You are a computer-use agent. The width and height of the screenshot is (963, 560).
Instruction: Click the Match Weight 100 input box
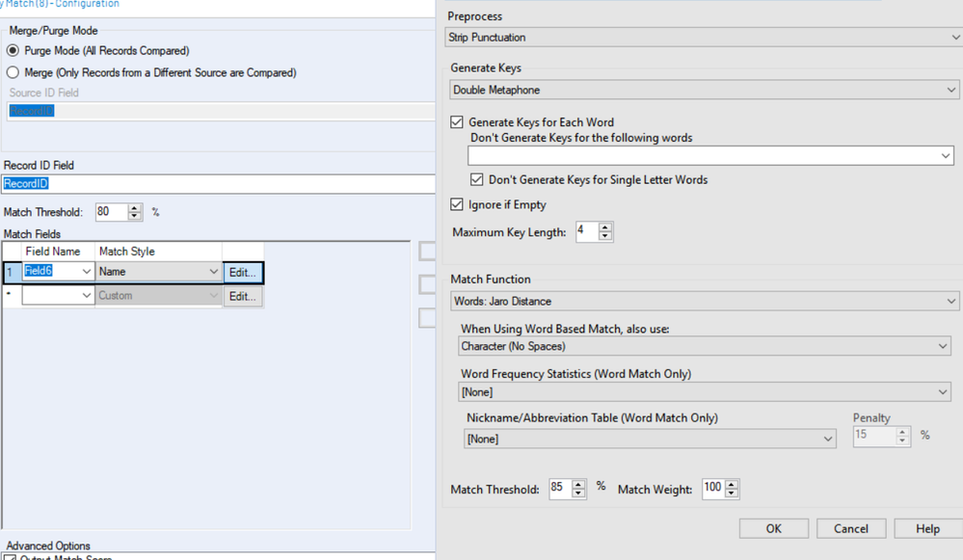coord(713,489)
